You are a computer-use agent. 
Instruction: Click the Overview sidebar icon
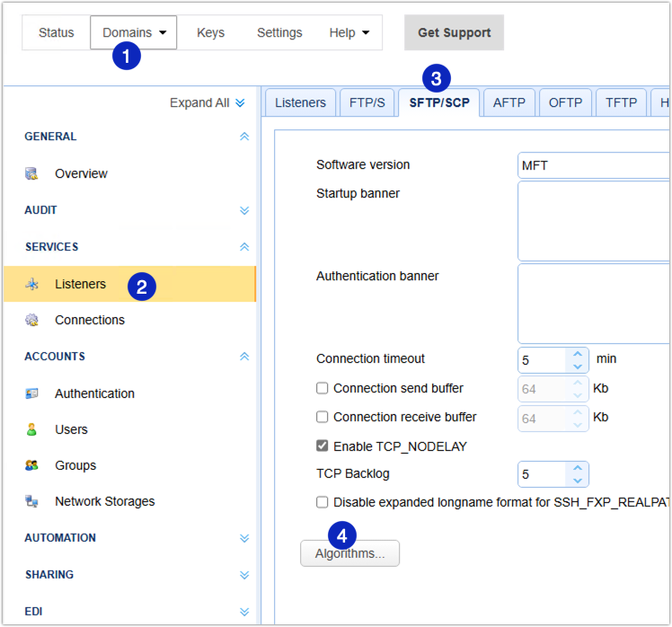32,174
